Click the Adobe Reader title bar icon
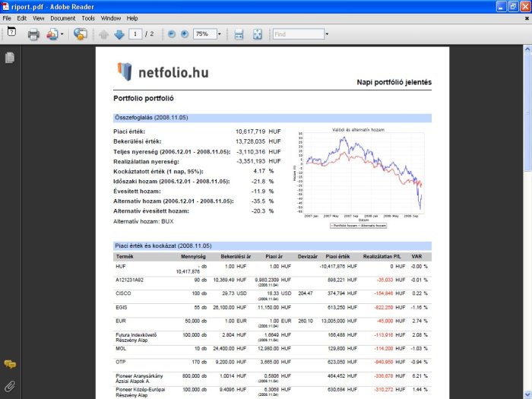The height and width of the screenshot is (399, 532). 5,6
